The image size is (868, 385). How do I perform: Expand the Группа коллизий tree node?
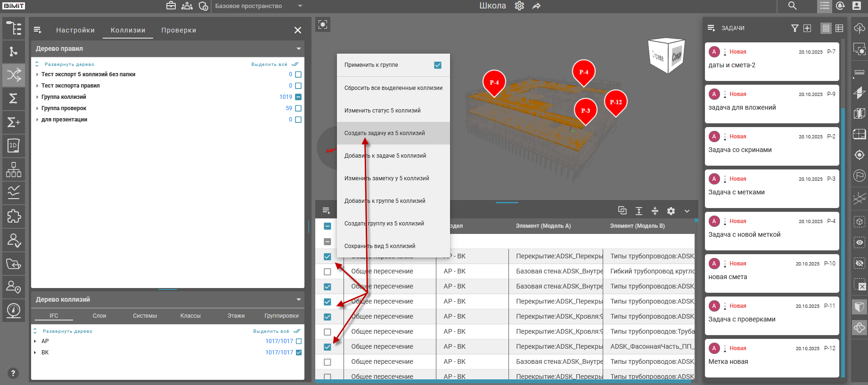click(x=37, y=97)
